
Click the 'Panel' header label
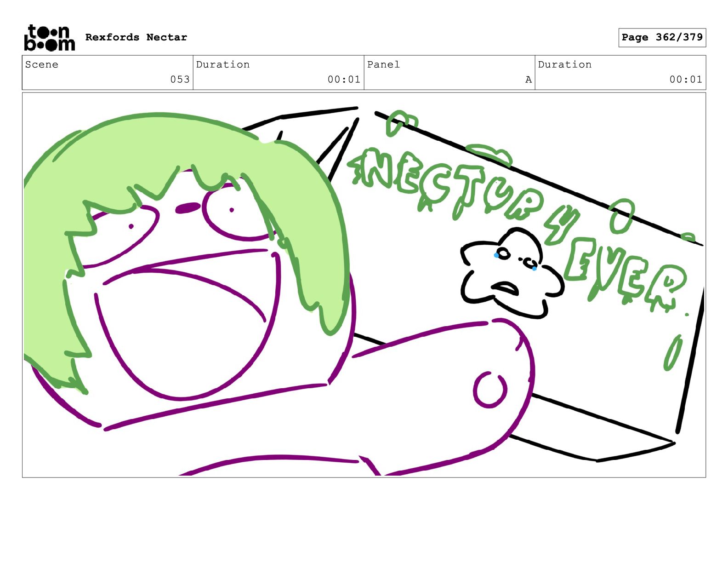point(383,64)
